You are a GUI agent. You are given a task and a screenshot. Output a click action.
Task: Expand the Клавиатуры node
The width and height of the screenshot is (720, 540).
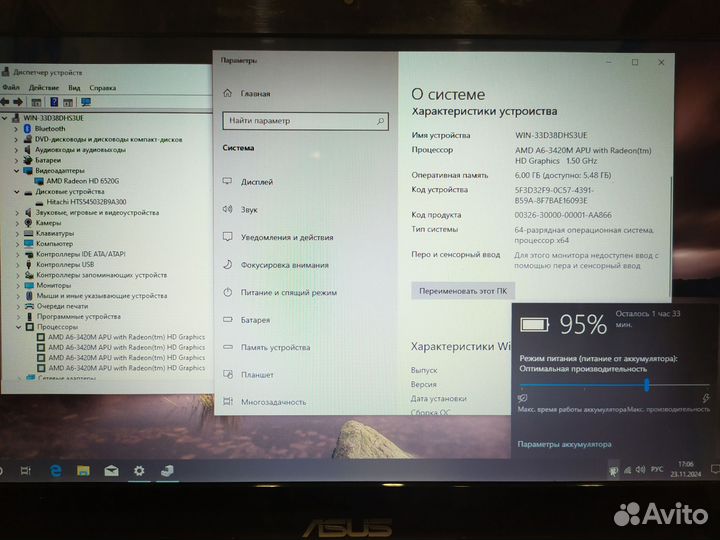(x=17, y=234)
